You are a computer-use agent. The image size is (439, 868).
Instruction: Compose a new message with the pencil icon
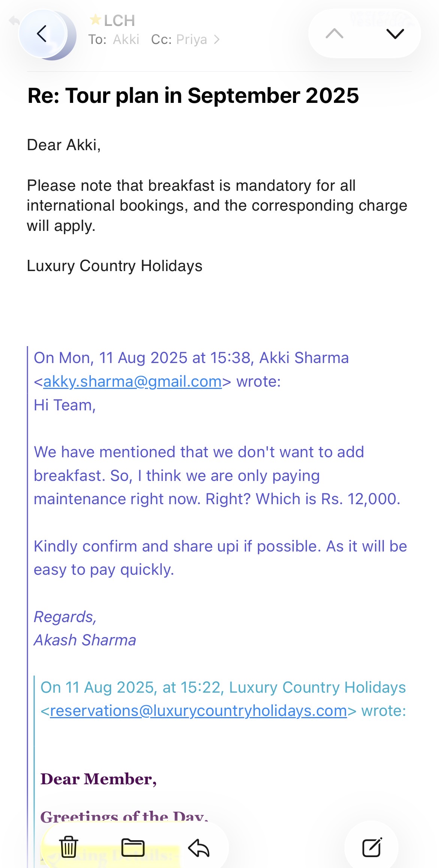(372, 847)
